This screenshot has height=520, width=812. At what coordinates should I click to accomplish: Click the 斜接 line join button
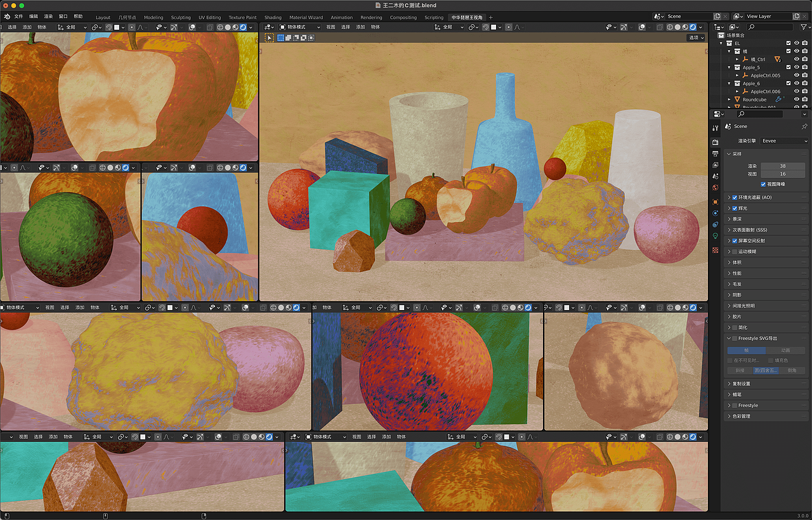click(x=740, y=370)
